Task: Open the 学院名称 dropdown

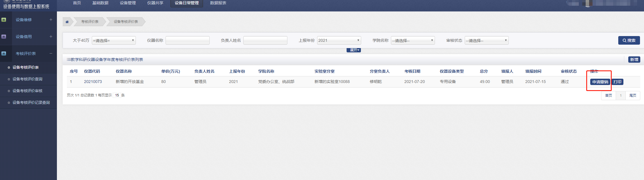Action: click(413, 41)
